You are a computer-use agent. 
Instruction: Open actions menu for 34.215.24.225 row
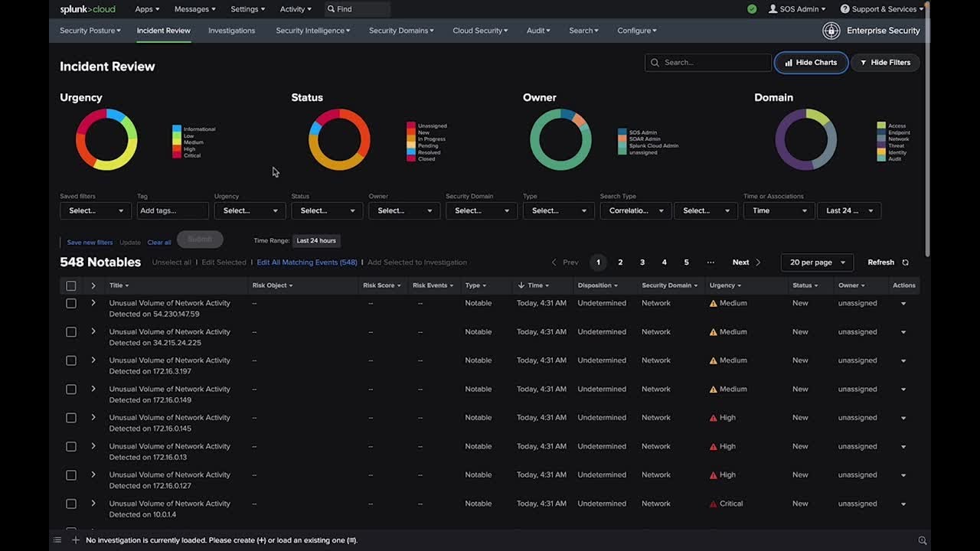pyautogui.click(x=903, y=332)
